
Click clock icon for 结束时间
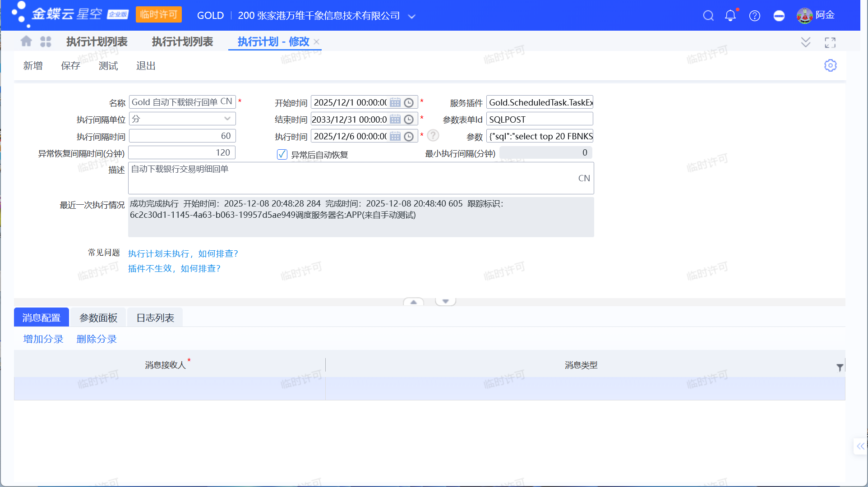pyautogui.click(x=409, y=119)
